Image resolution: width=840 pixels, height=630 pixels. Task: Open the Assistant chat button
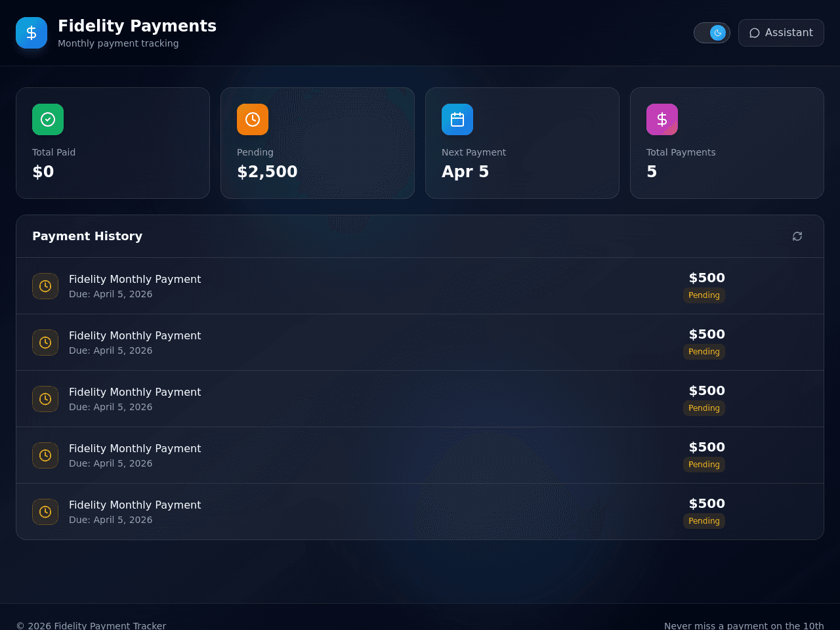[781, 33]
